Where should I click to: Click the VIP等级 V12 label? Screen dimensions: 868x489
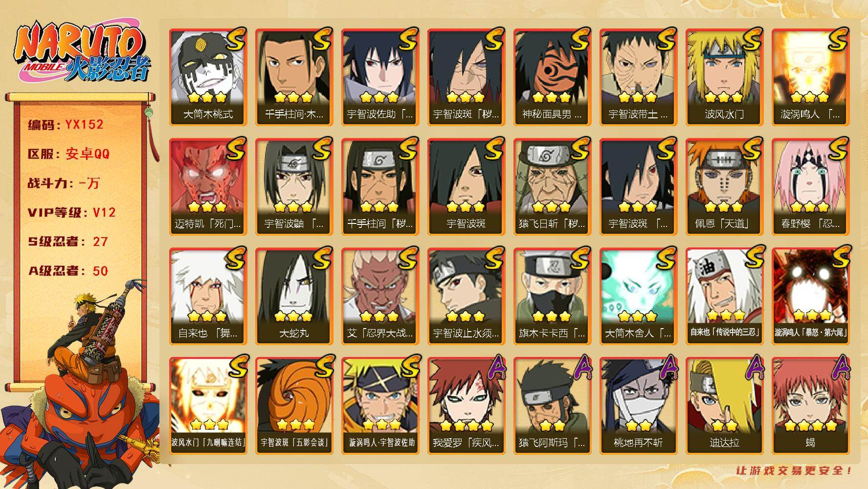[x=71, y=212]
